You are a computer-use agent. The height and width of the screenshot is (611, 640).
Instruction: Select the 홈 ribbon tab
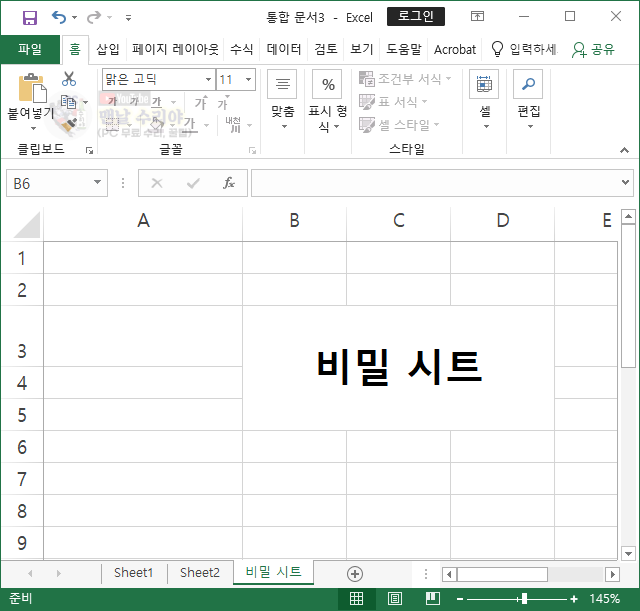coord(75,49)
